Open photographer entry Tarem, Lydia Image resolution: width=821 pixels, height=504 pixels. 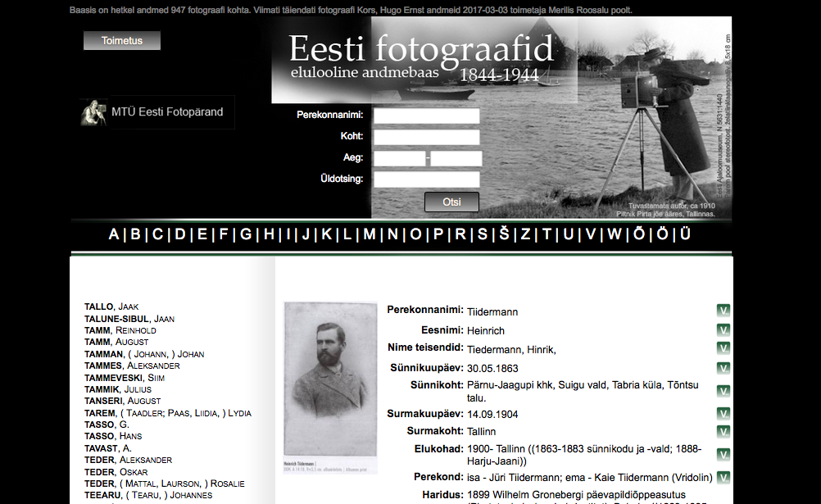[168, 413]
